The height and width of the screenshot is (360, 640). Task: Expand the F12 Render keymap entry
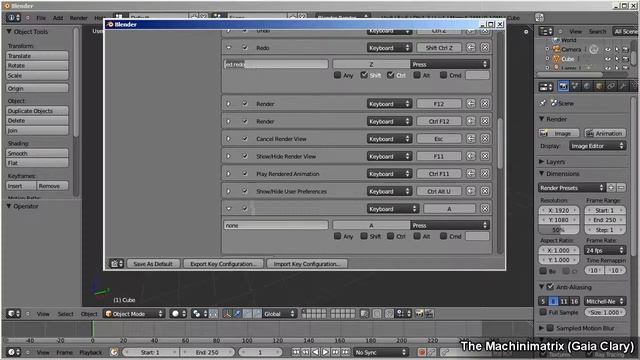click(228, 104)
